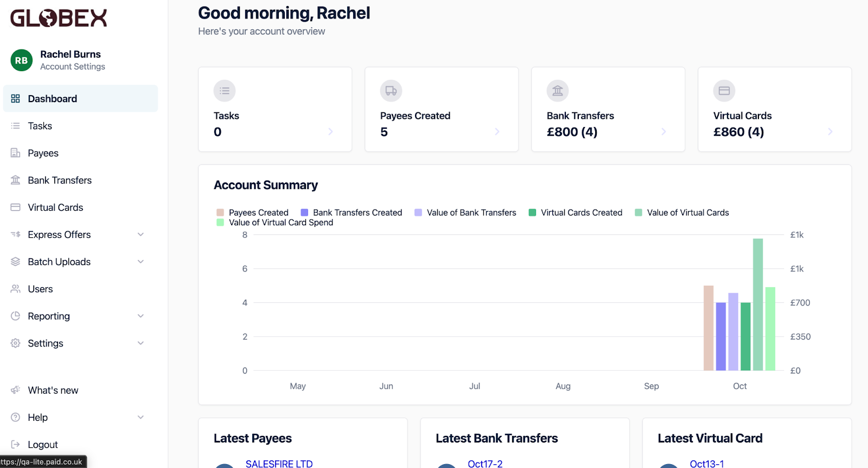The height and width of the screenshot is (468, 868).
Task: Click the Tasks card list icon
Action: pyautogui.click(x=225, y=91)
